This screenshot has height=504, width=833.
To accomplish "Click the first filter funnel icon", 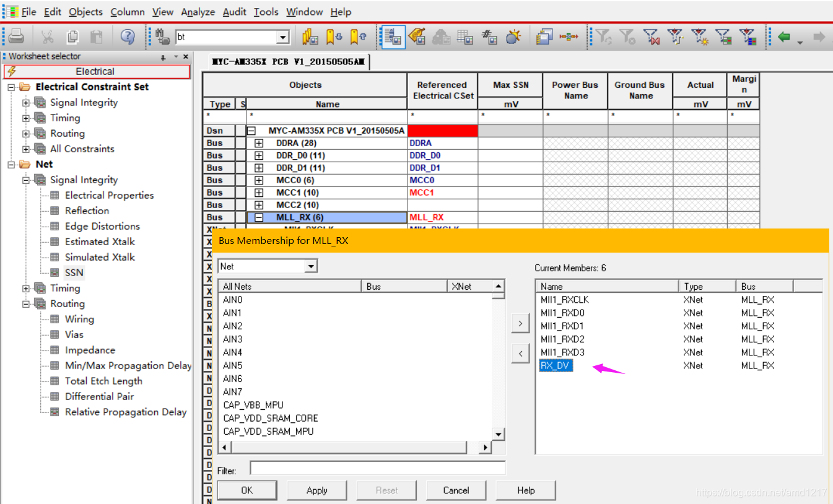I will click(x=604, y=37).
